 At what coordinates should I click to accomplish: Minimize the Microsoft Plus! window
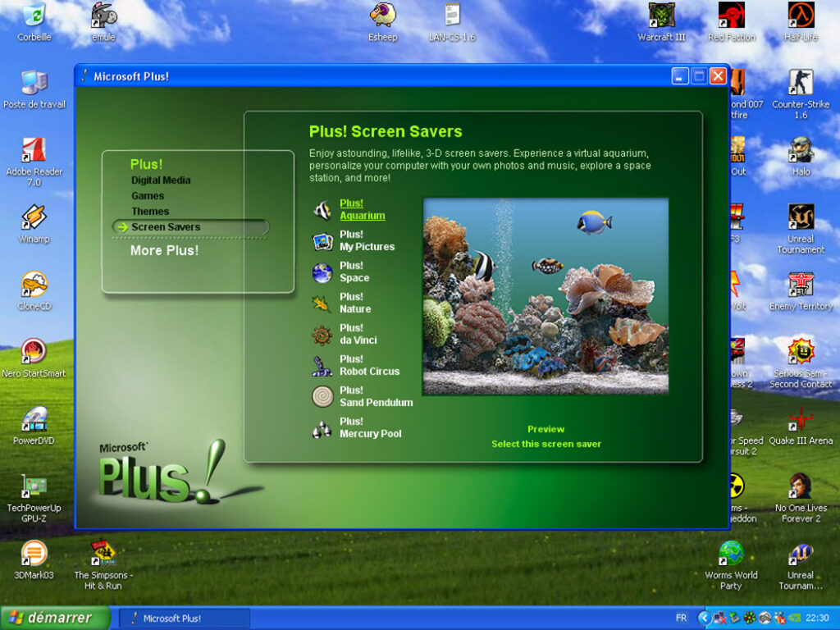pos(680,76)
